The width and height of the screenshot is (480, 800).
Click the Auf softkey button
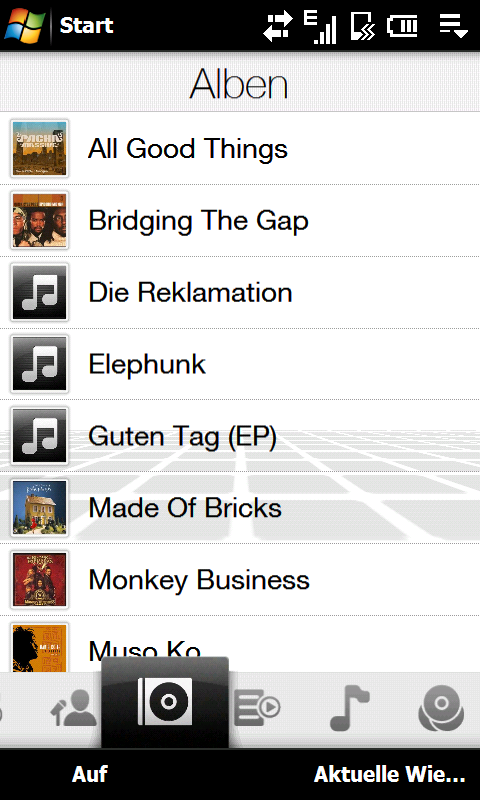(x=90, y=774)
